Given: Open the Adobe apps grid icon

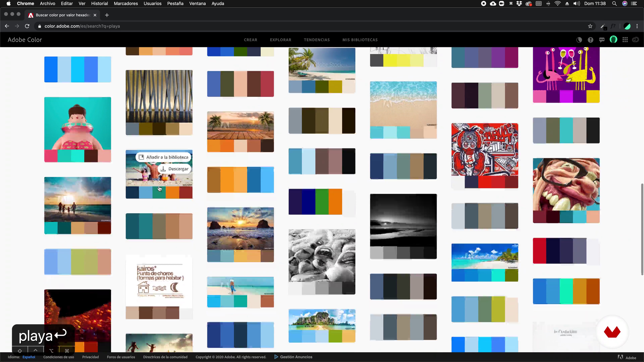Looking at the screenshot, I should 625,40.
